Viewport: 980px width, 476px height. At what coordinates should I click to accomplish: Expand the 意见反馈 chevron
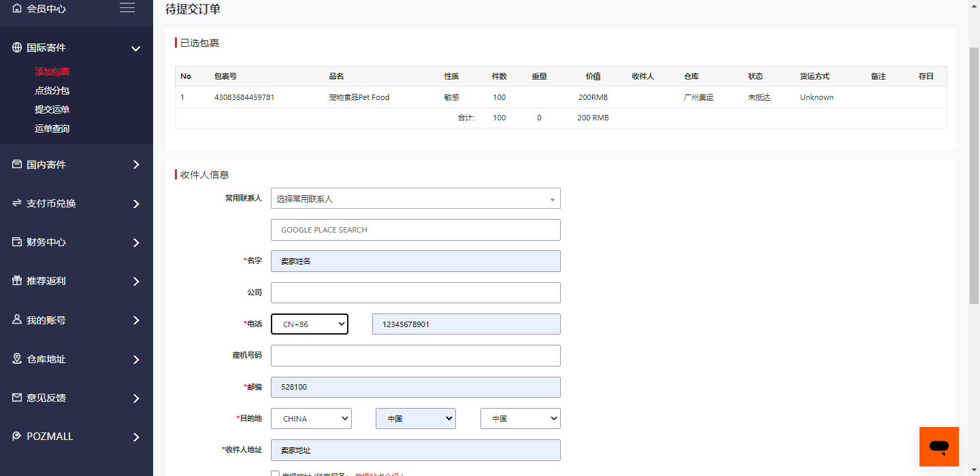click(x=136, y=398)
